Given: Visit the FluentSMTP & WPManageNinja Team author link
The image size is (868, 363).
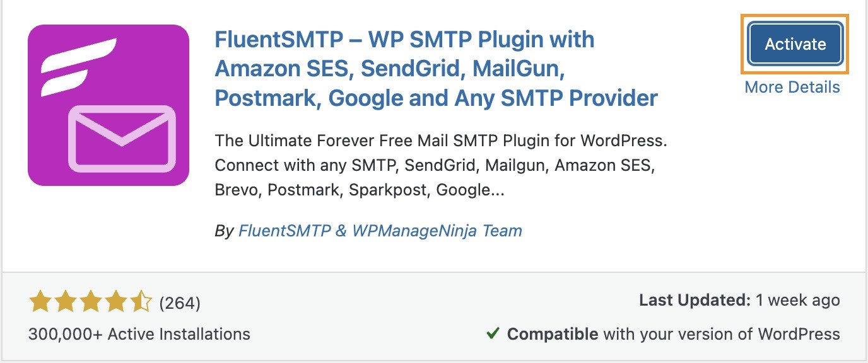Looking at the screenshot, I should [x=380, y=231].
